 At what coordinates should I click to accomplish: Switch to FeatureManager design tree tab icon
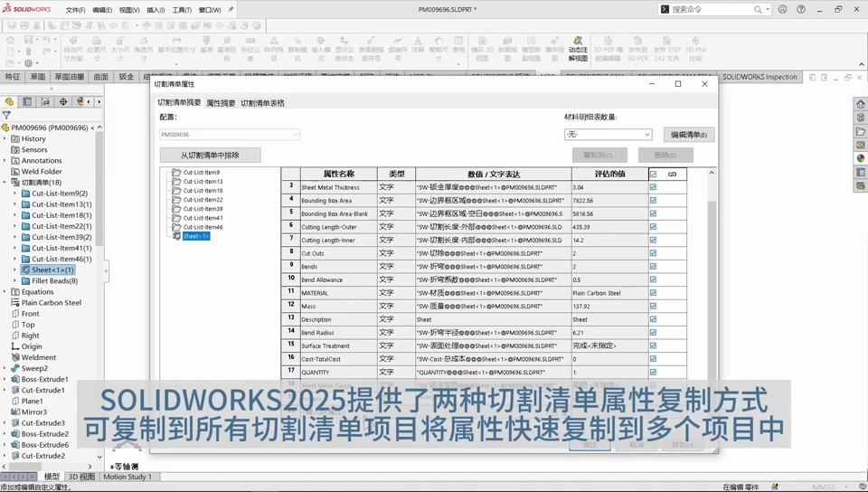[9, 101]
